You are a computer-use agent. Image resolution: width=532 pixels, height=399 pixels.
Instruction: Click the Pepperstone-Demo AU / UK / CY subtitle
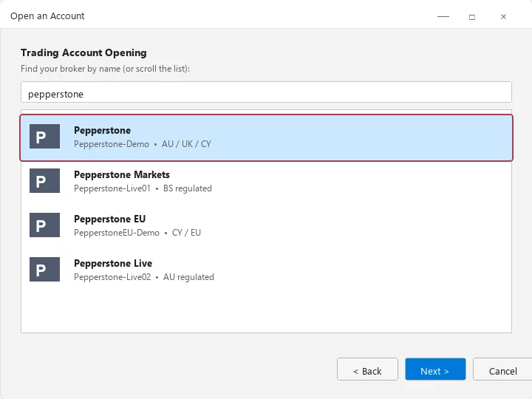[x=143, y=144]
